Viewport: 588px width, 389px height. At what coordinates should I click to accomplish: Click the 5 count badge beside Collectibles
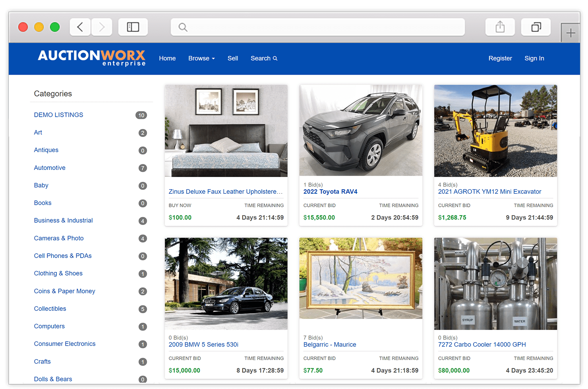(143, 309)
